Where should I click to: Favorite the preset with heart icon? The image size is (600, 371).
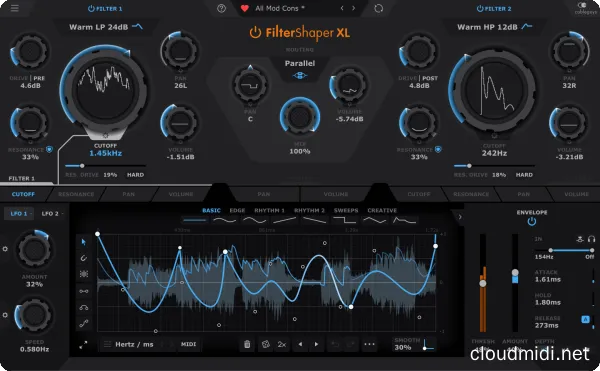coord(245,8)
